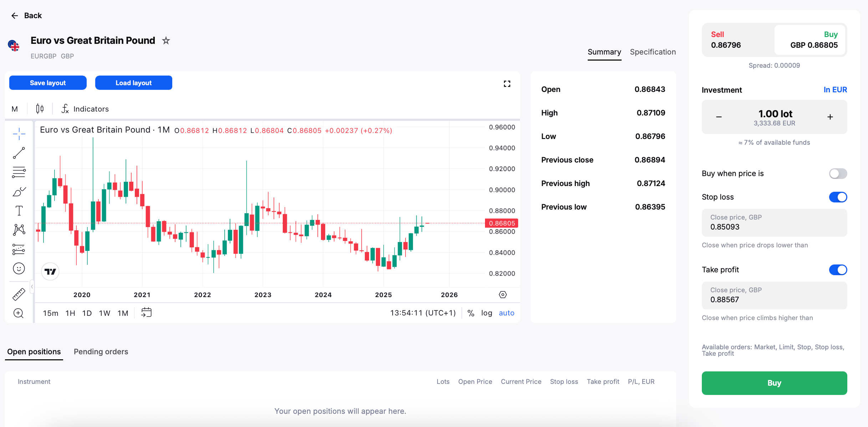Open the candlestick chart style selector
The height and width of the screenshot is (427, 868).
point(40,109)
